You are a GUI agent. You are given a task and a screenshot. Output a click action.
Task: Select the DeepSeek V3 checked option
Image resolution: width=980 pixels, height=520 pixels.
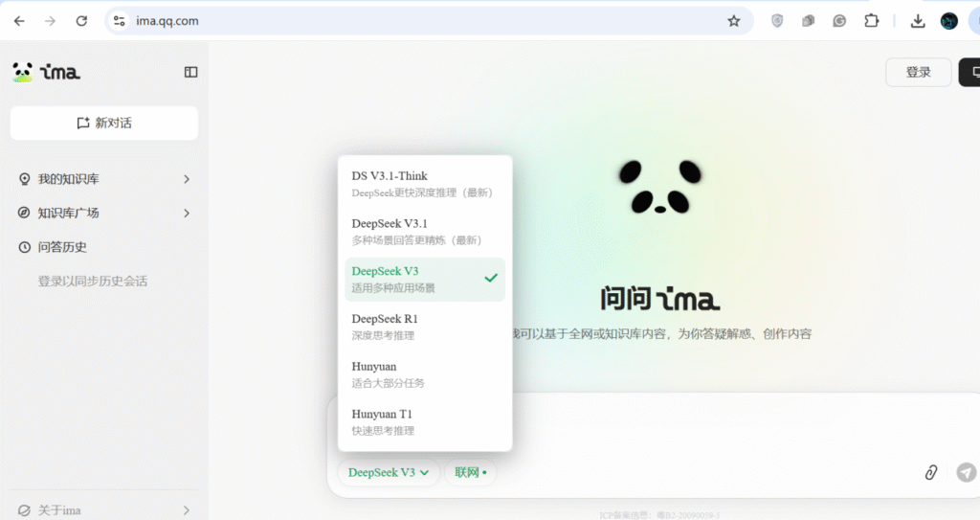point(424,279)
